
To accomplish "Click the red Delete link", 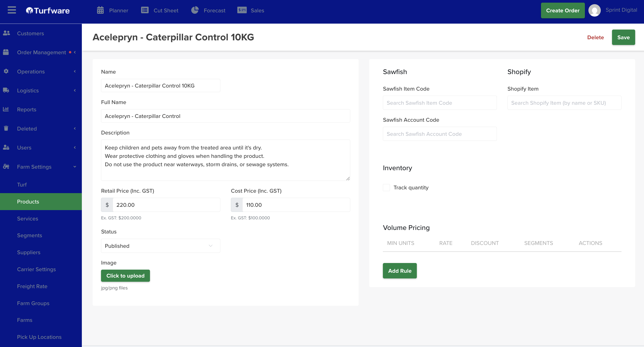I will tap(595, 37).
